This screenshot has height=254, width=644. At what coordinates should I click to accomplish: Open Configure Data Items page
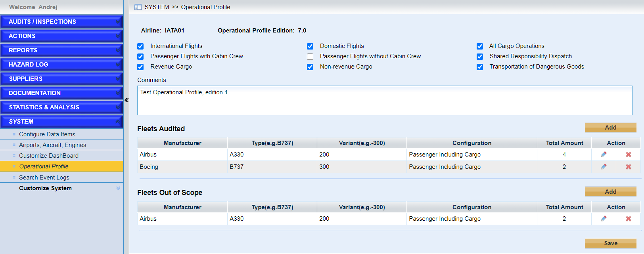click(x=47, y=134)
